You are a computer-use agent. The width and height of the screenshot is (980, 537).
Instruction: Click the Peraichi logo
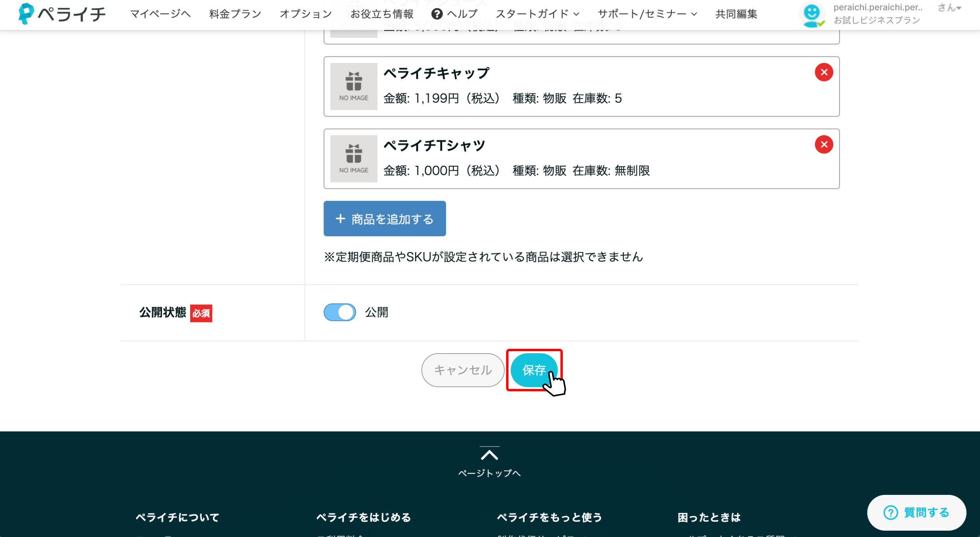click(62, 14)
